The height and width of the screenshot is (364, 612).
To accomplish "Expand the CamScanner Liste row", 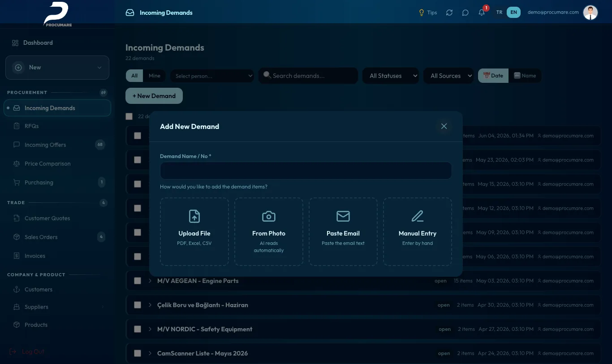I will [x=150, y=353].
